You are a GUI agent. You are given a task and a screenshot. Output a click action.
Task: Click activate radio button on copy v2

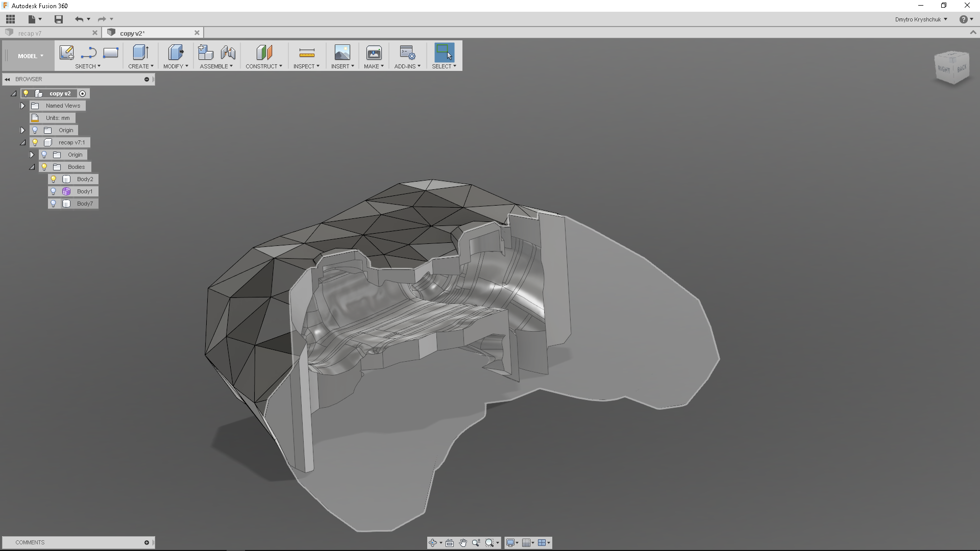82,93
